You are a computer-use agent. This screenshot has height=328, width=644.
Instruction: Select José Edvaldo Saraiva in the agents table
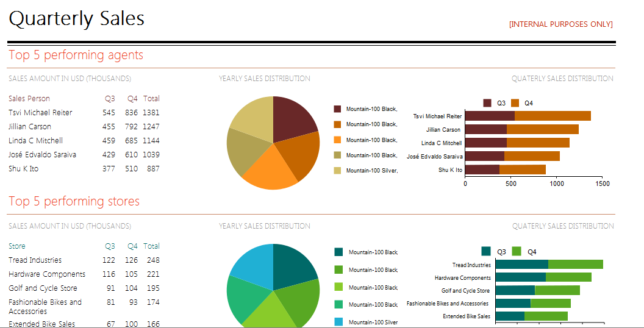42,154
